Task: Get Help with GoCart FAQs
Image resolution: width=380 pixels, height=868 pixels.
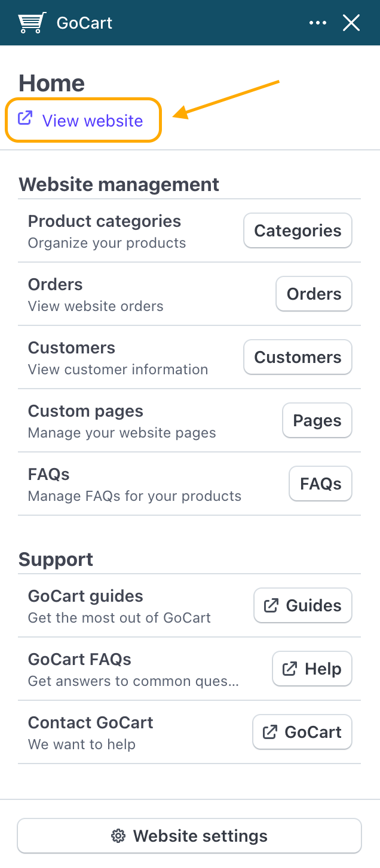Action: (312, 669)
